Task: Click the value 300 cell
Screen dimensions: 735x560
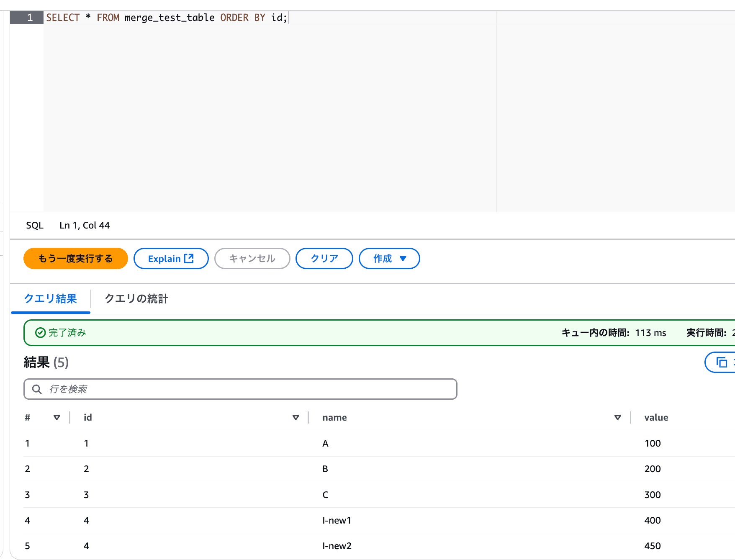Action: coord(653,495)
